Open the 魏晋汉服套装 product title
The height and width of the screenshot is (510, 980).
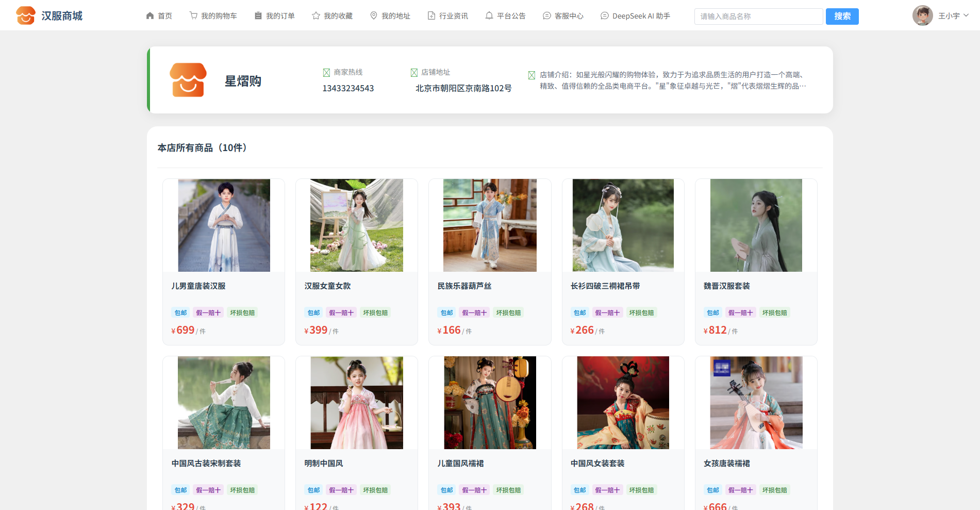(x=726, y=286)
